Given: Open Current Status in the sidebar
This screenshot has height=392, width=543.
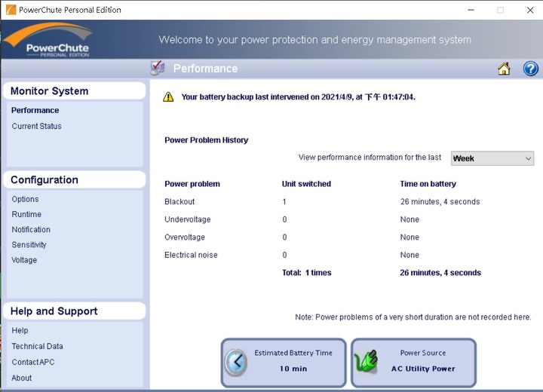Looking at the screenshot, I should pyautogui.click(x=37, y=126).
